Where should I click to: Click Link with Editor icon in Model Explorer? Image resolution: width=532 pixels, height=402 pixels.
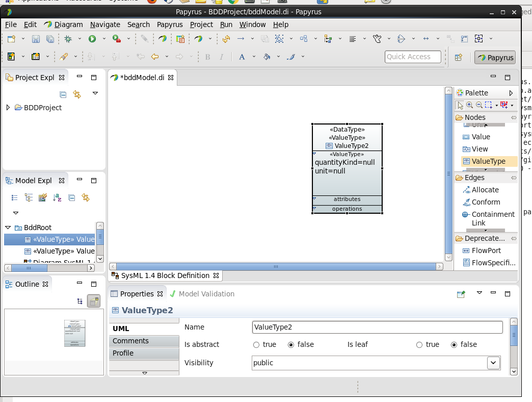86,197
